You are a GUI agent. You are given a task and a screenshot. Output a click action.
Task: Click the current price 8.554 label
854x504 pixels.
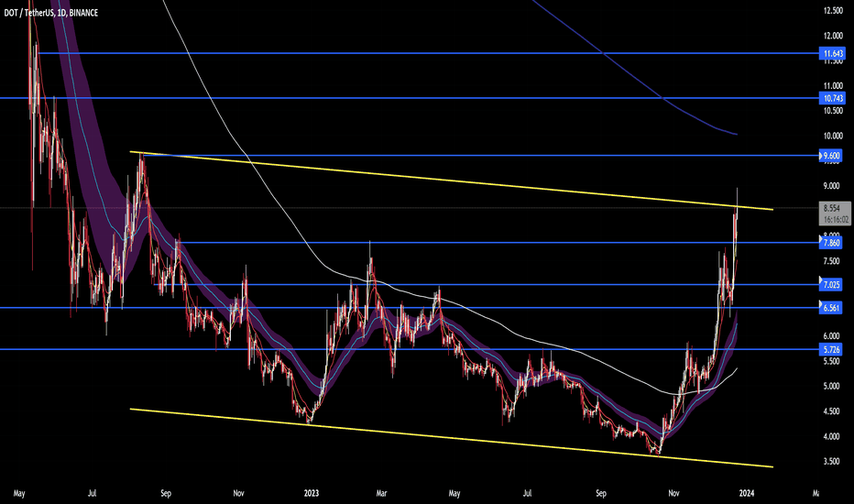tap(832, 208)
